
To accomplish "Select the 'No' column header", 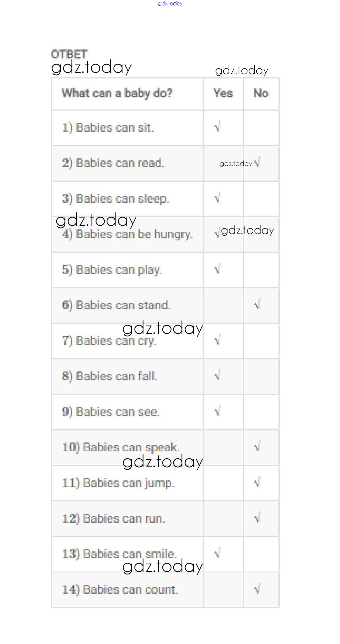I will [261, 93].
